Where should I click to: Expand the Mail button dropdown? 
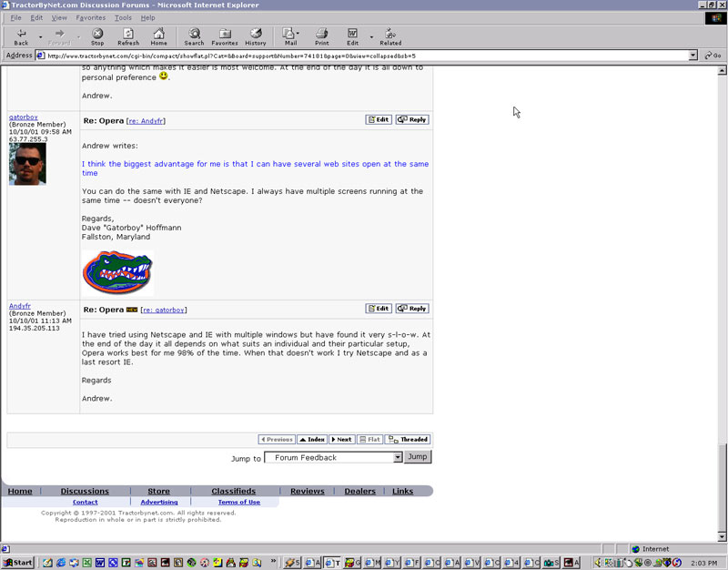click(x=301, y=36)
